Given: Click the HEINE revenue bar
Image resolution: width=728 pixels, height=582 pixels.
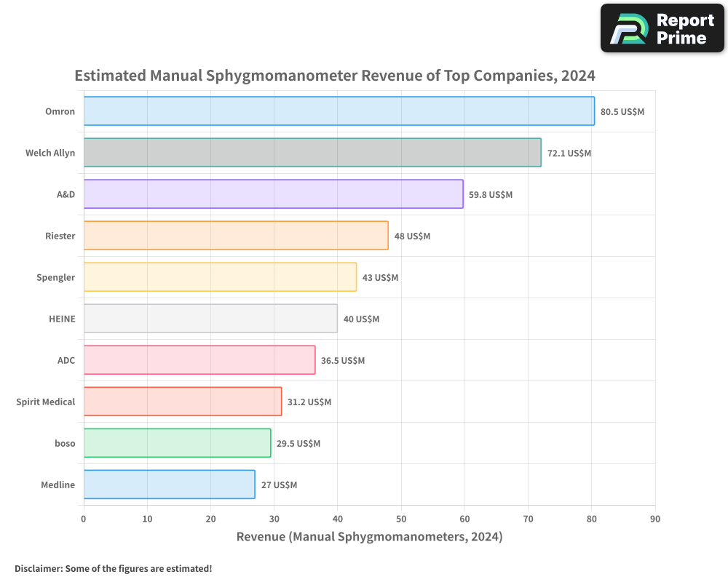Looking at the screenshot, I should click(x=211, y=319).
